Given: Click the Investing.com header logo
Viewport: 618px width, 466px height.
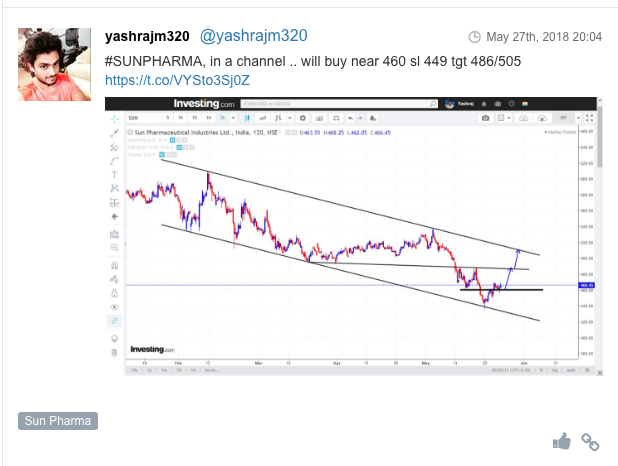Looking at the screenshot, I should [204, 104].
